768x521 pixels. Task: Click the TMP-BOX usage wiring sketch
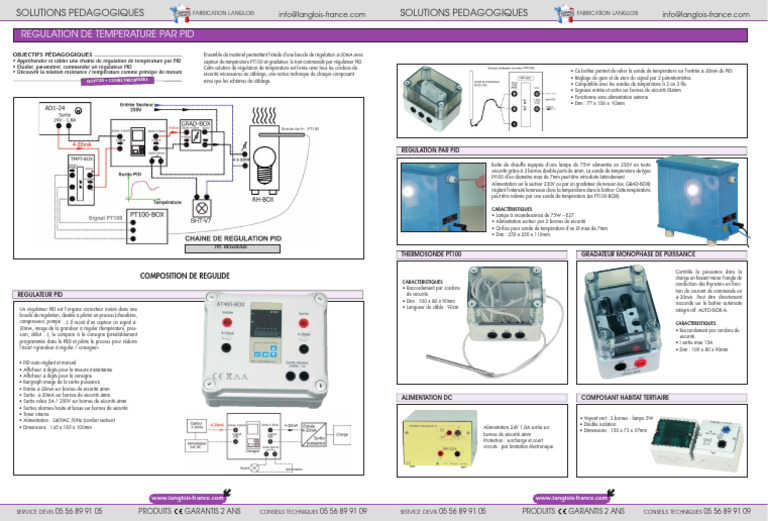(513, 98)
